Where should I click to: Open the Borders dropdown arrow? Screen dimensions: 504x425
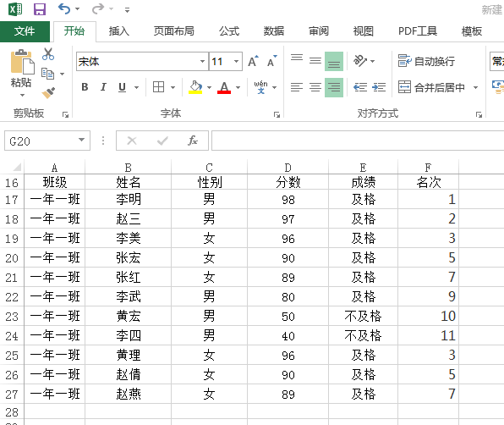point(173,87)
